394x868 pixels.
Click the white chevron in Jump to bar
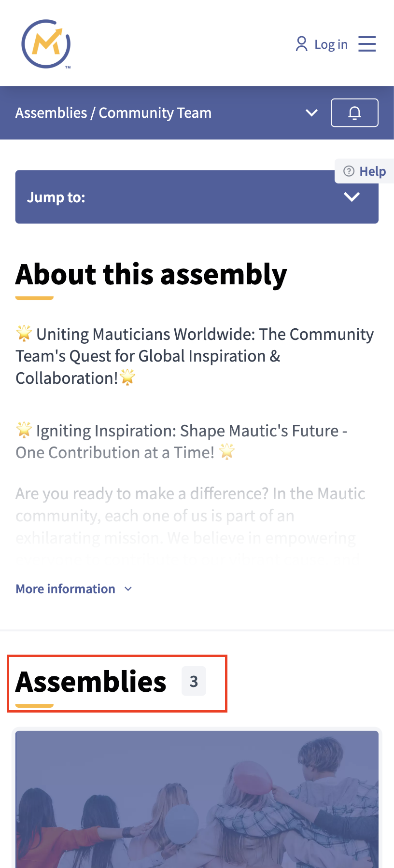[352, 197]
